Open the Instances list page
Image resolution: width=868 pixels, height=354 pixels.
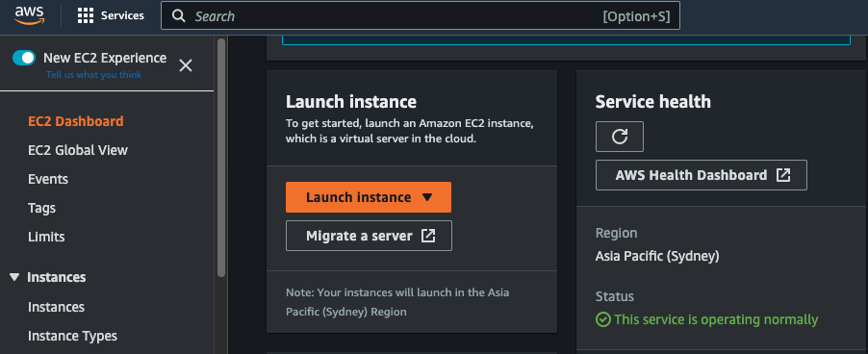(57, 307)
